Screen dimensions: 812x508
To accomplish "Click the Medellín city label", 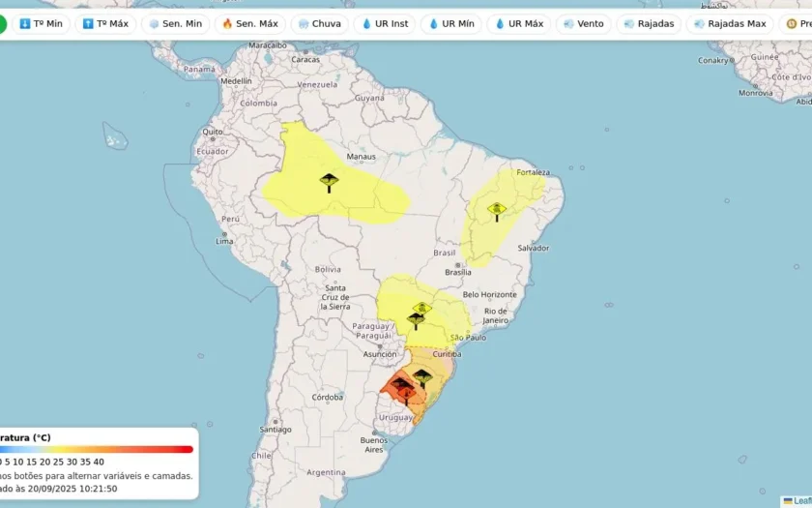I will coord(236,81).
